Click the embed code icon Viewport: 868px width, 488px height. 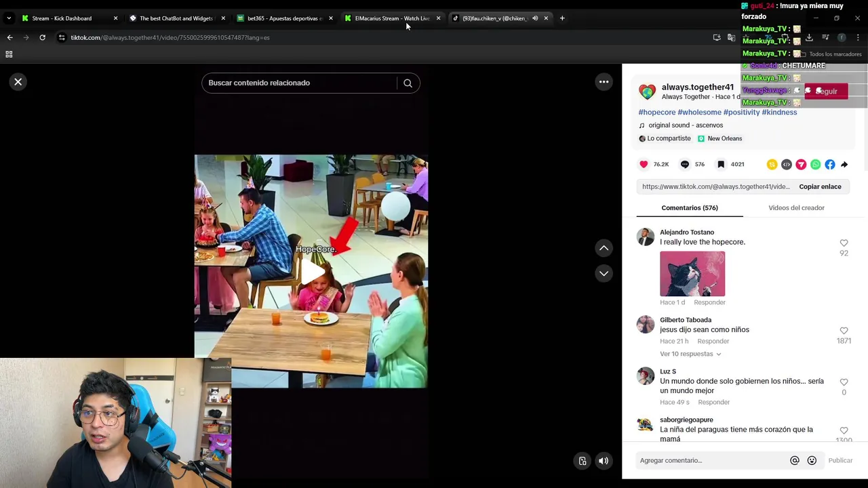pos(787,164)
